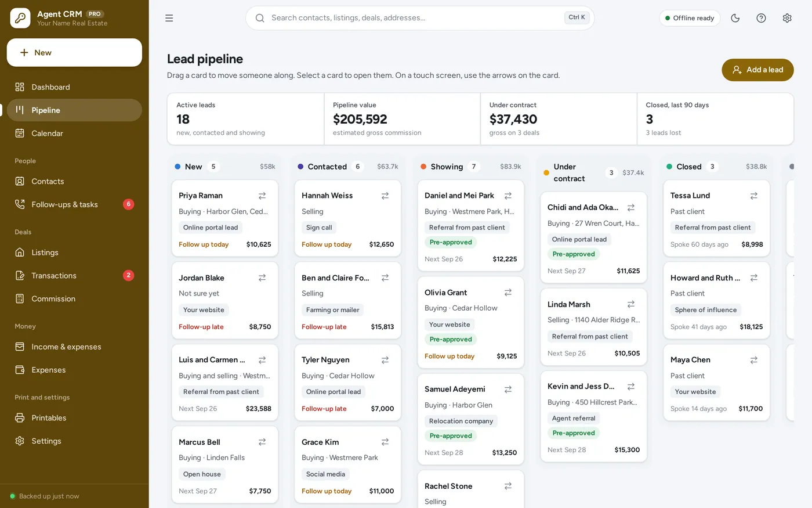
Task: Click move arrows on Hannah Weiss card
Action: (x=385, y=196)
